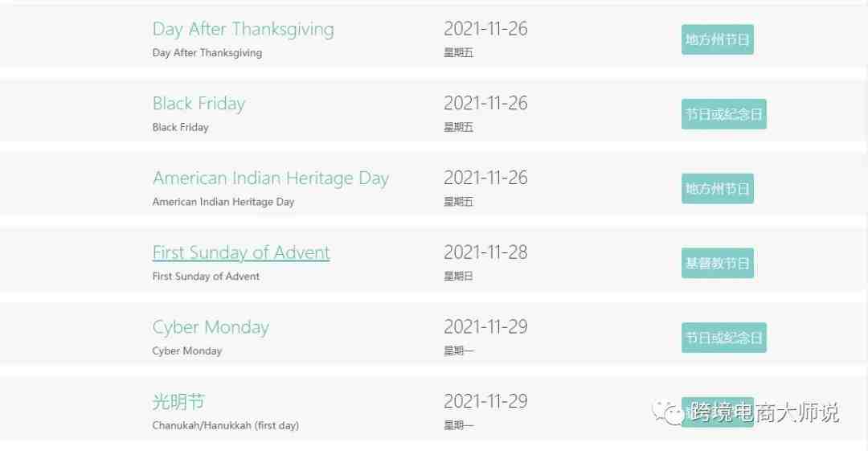Open the Cyber Monday holiday title link

211,327
